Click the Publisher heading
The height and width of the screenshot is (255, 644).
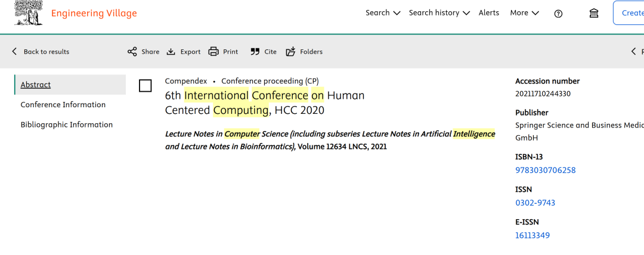[532, 113]
